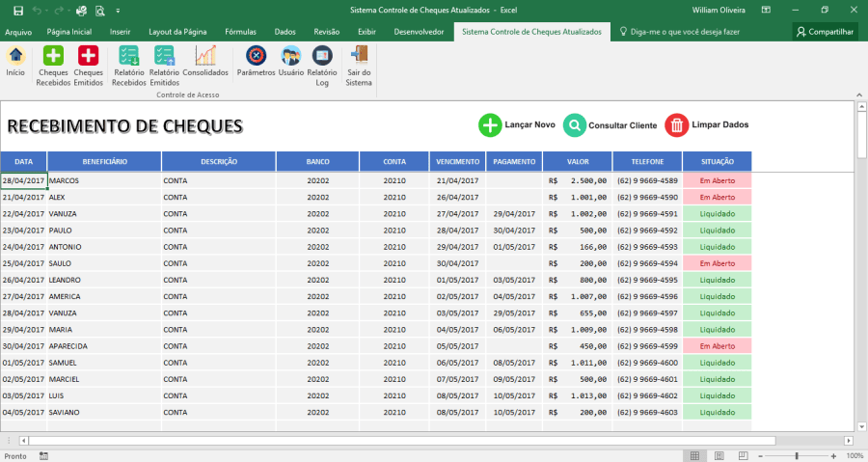Image resolution: width=868 pixels, height=462 pixels.
Task: Switch to Page Layout view icon
Action: [x=719, y=456]
